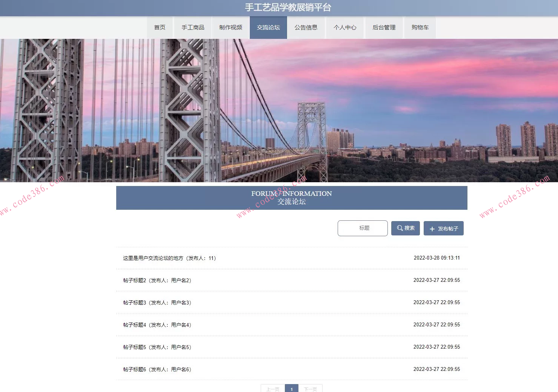Click the plus icon to publish post
This screenshot has width=558, height=392.
[x=432, y=229]
